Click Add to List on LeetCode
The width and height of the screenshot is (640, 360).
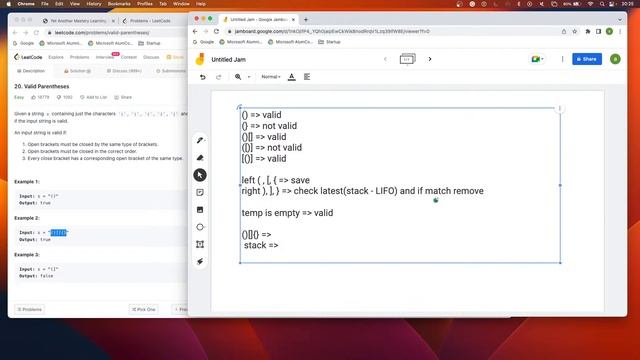pos(93,98)
